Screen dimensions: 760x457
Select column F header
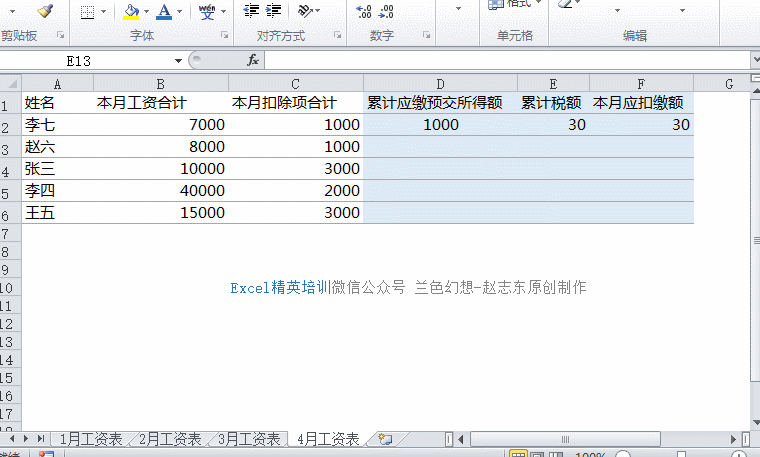[x=641, y=84]
